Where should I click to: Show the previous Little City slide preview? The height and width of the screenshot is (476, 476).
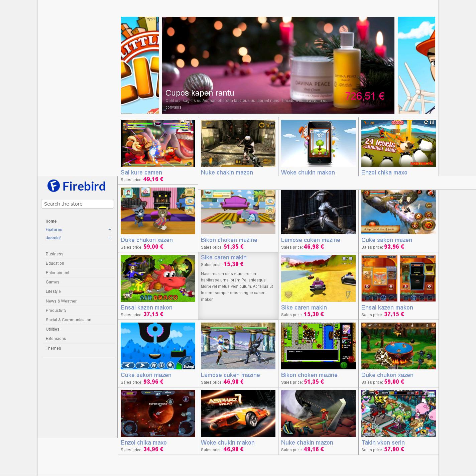(140, 65)
